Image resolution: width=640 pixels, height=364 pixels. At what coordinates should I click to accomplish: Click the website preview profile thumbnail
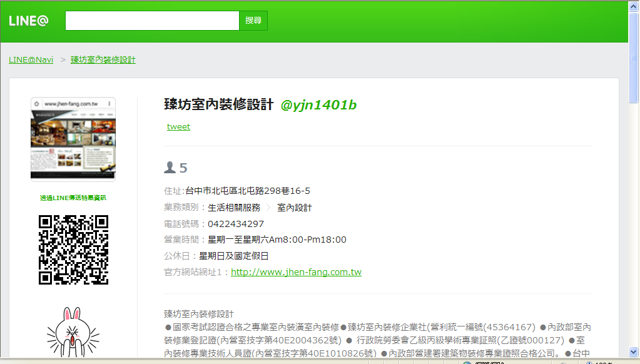point(73,139)
